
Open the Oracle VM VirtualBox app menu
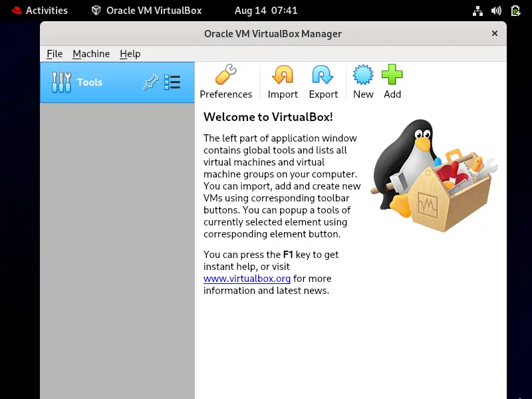(146, 11)
